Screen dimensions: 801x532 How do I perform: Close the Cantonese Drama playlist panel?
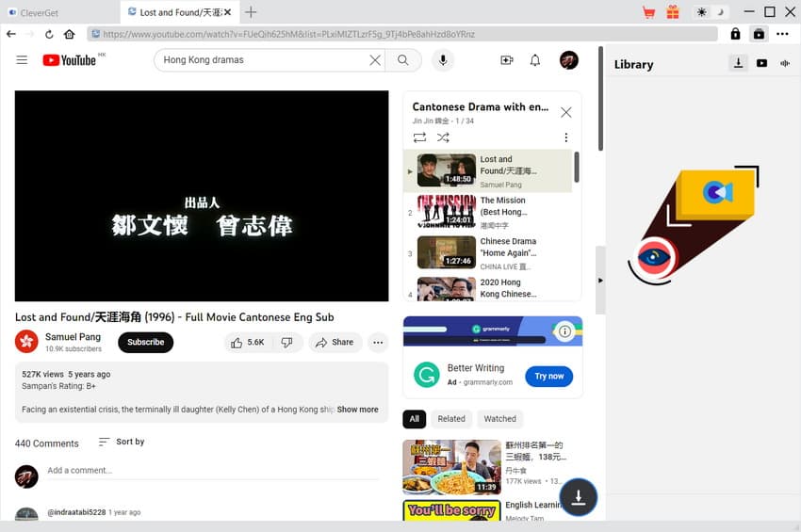(566, 112)
